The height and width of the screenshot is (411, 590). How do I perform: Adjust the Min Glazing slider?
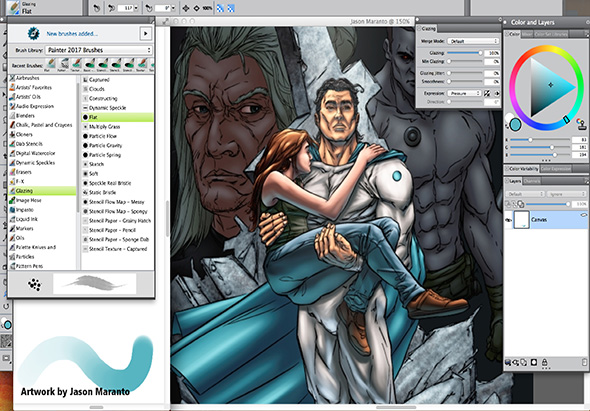465,61
